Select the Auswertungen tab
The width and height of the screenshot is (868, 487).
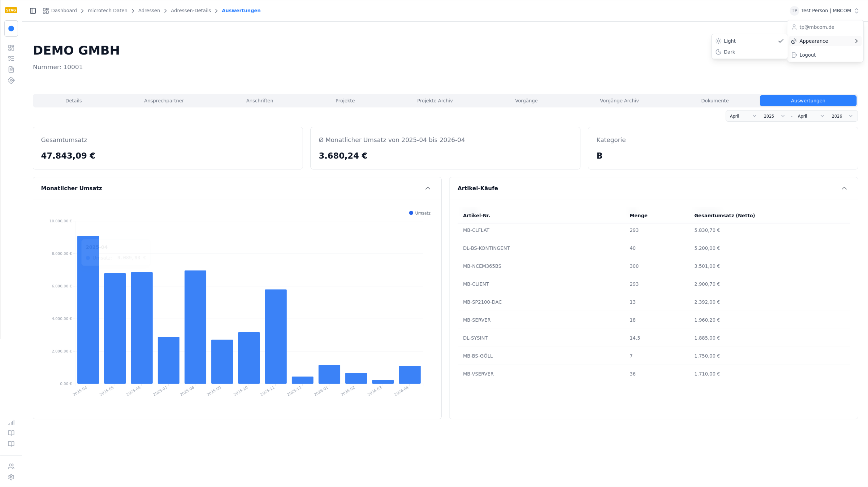[808, 101]
